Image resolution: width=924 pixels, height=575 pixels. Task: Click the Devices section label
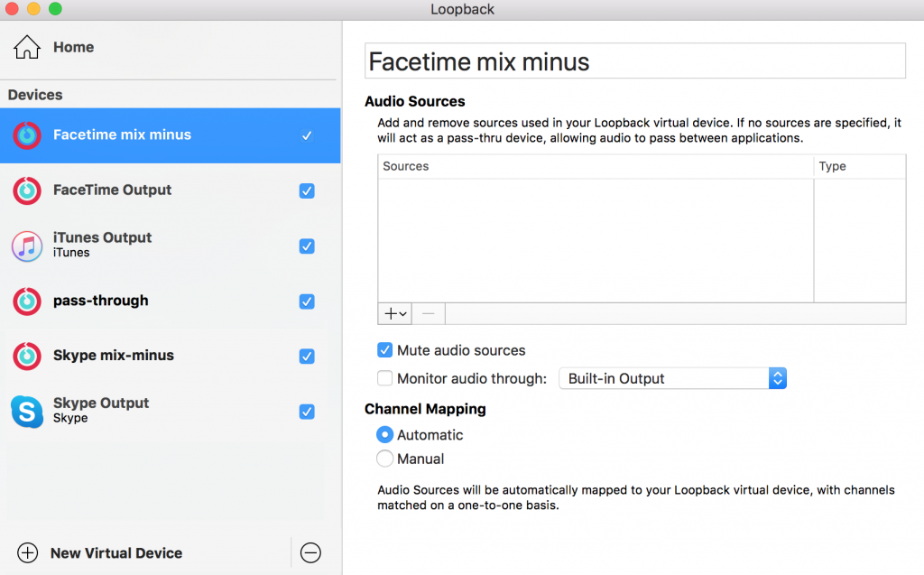coord(35,95)
